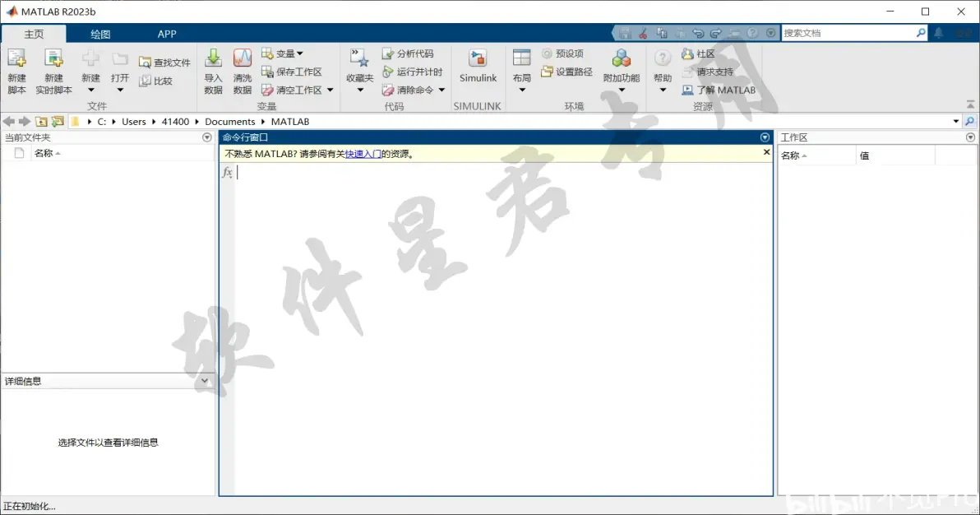Click 设置路径 (Set Path)

click(567, 72)
